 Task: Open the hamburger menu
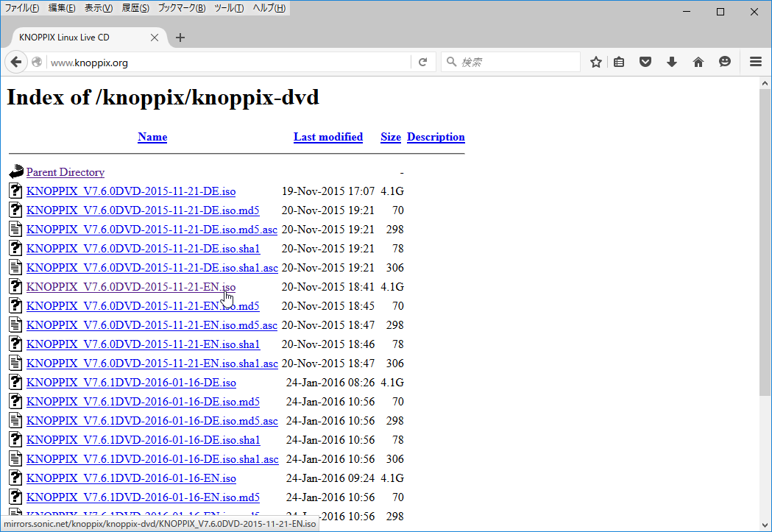click(x=756, y=62)
